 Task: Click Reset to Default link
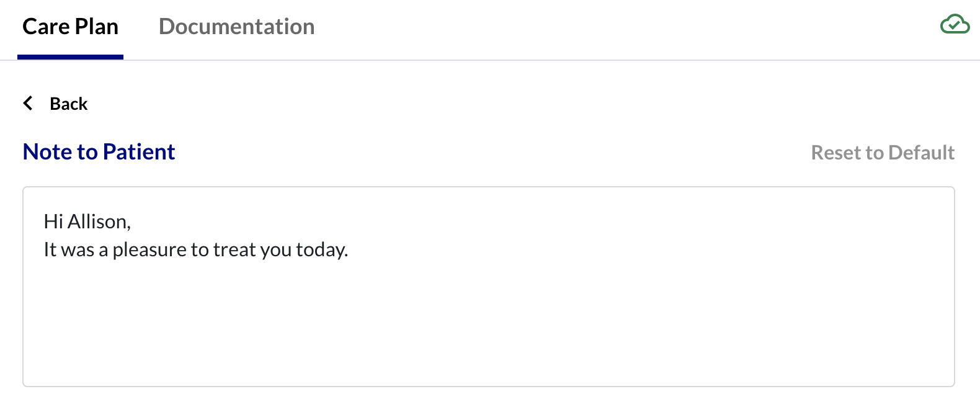883,153
